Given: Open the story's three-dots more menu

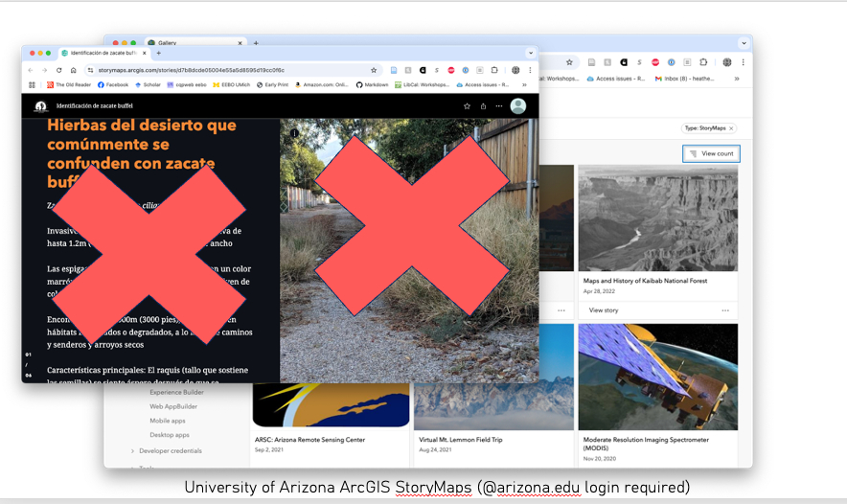Looking at the screenshot, I should 499,106.
